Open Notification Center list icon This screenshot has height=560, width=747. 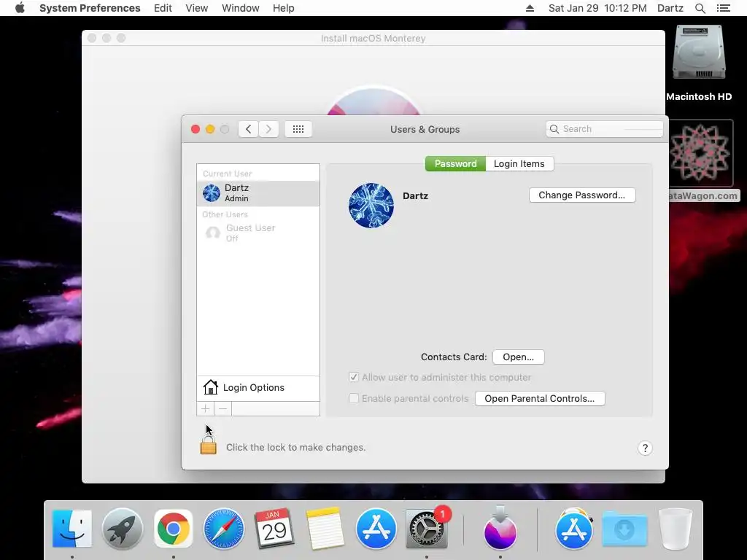(x=723, y=8)
